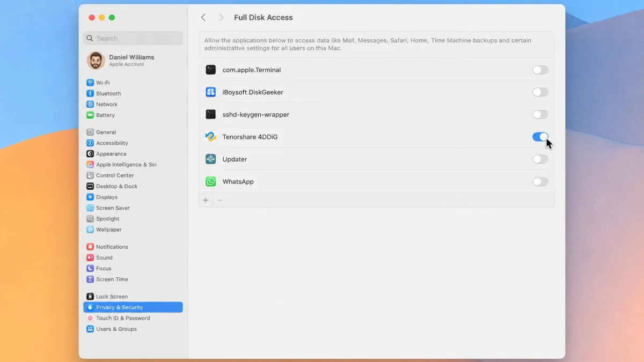Click the search magnifier icon

pyautogui.click(x=90, y=39)
